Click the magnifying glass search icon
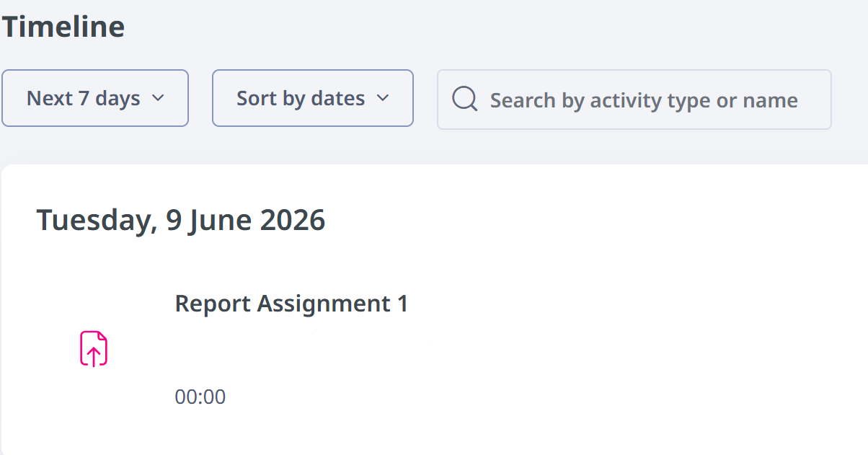Image resolution: width=868 pixels, height=455 pixels. click(465, 99)
